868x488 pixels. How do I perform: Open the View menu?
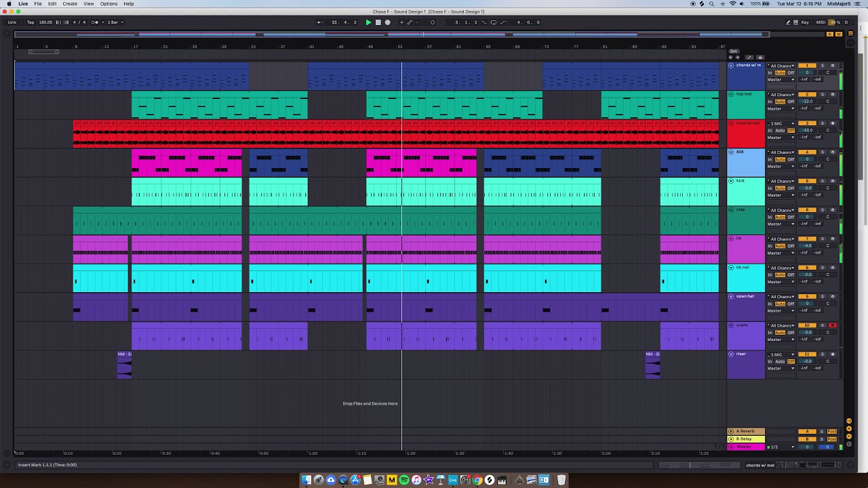tap(89, 3)
